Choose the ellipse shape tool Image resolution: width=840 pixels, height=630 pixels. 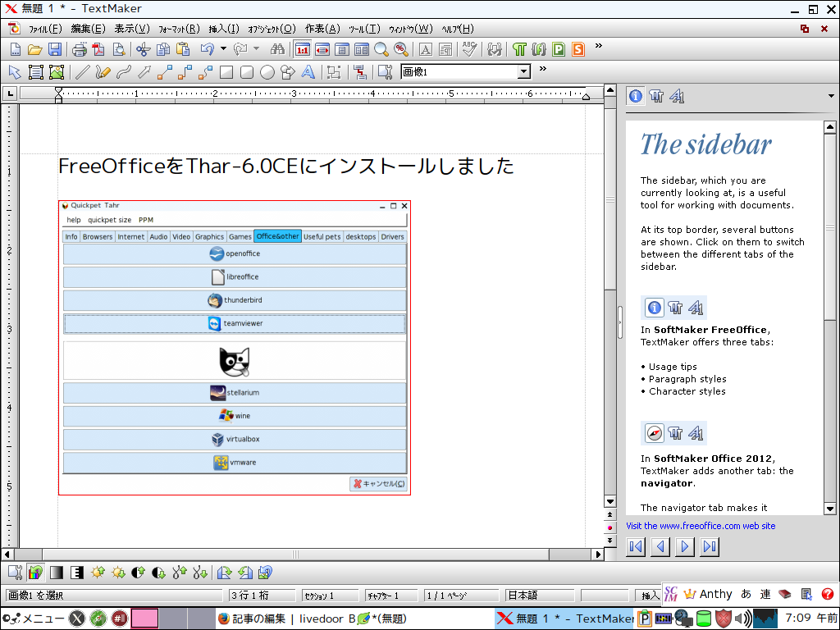(267, 72)
